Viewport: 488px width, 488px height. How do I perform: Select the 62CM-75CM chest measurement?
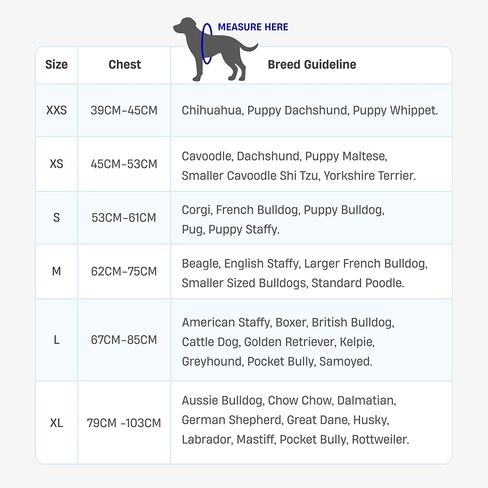coord(124,271)
